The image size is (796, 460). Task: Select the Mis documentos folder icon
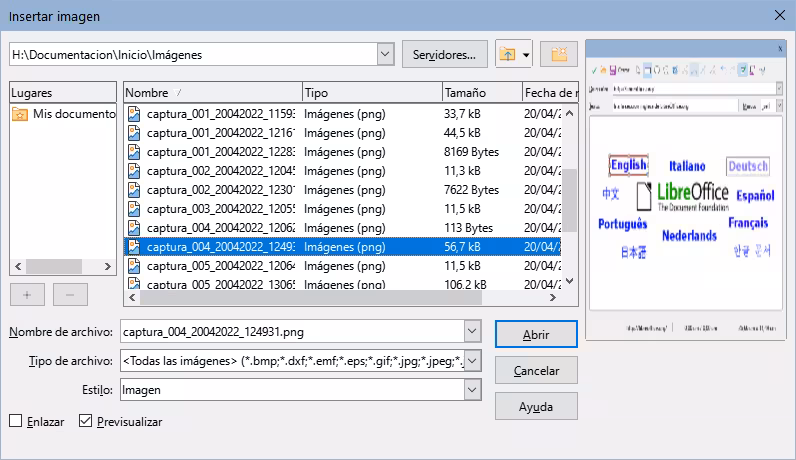(x=20, y=114)
